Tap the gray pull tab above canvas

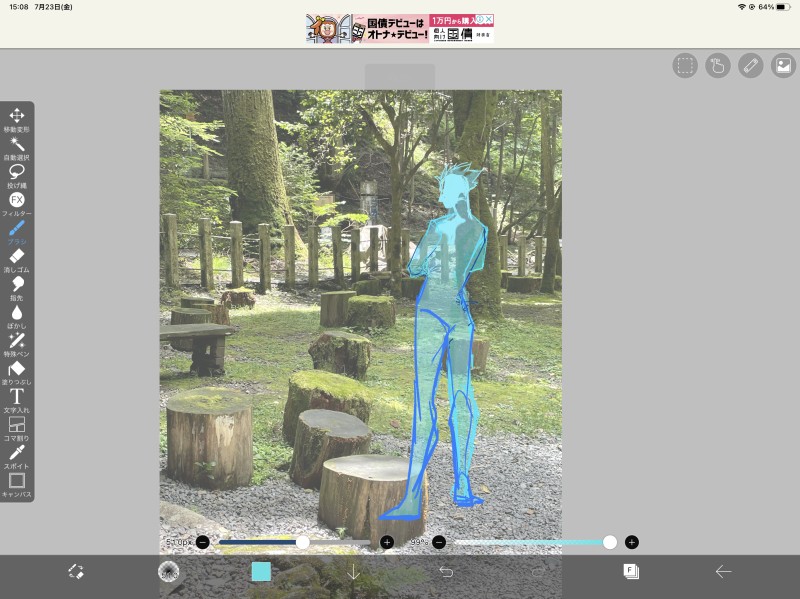399,77
